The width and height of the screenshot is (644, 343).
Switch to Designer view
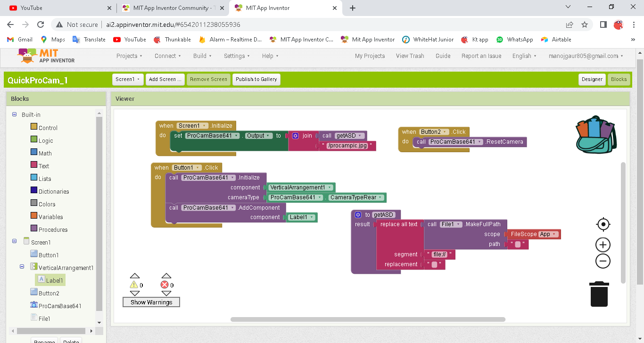click(592, 79)
